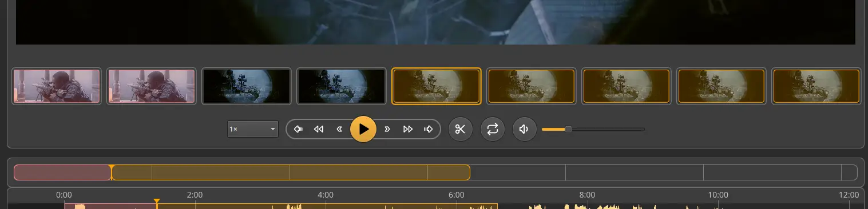Screen dimensions: 868x209
Task: Step one frame backward
Action: (x=339, y=129)
